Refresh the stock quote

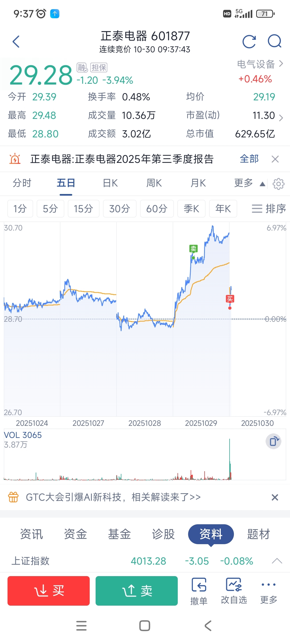(x=249, y=42)
